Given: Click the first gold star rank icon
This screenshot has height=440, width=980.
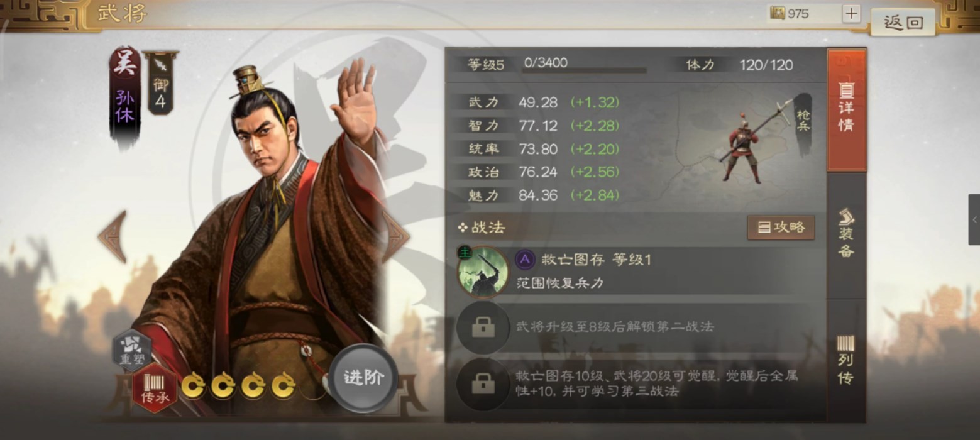Looking at the screenshot, I should (193, 385).
